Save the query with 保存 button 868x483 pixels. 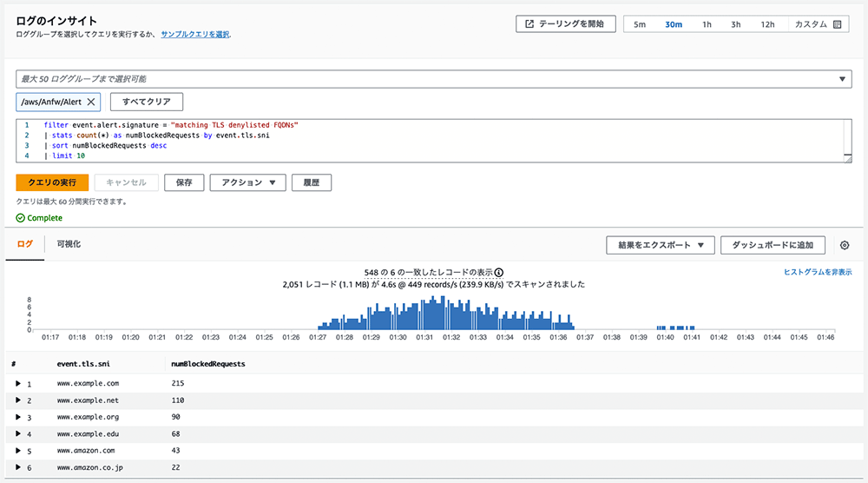coord(184,182)
